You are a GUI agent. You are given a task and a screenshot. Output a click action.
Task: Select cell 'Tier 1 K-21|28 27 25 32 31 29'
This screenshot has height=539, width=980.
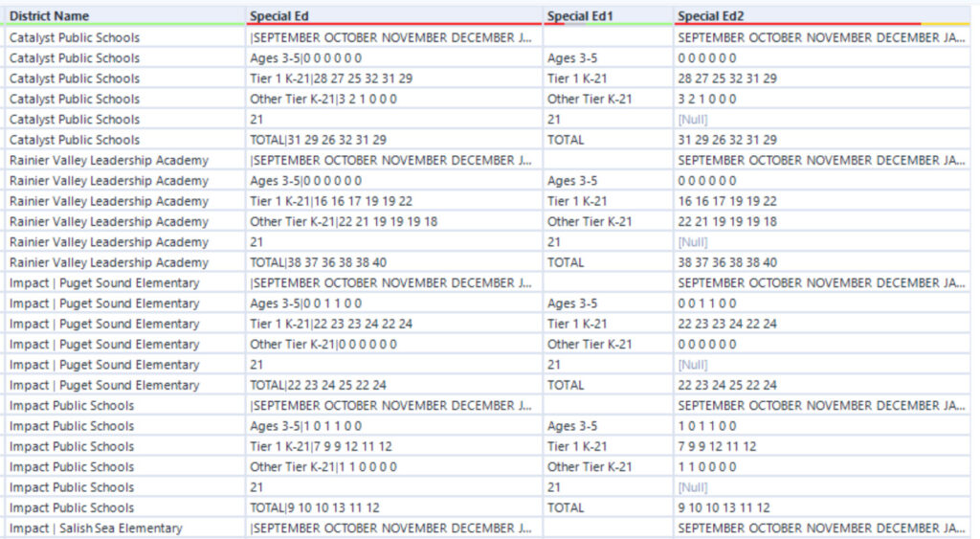393,79
